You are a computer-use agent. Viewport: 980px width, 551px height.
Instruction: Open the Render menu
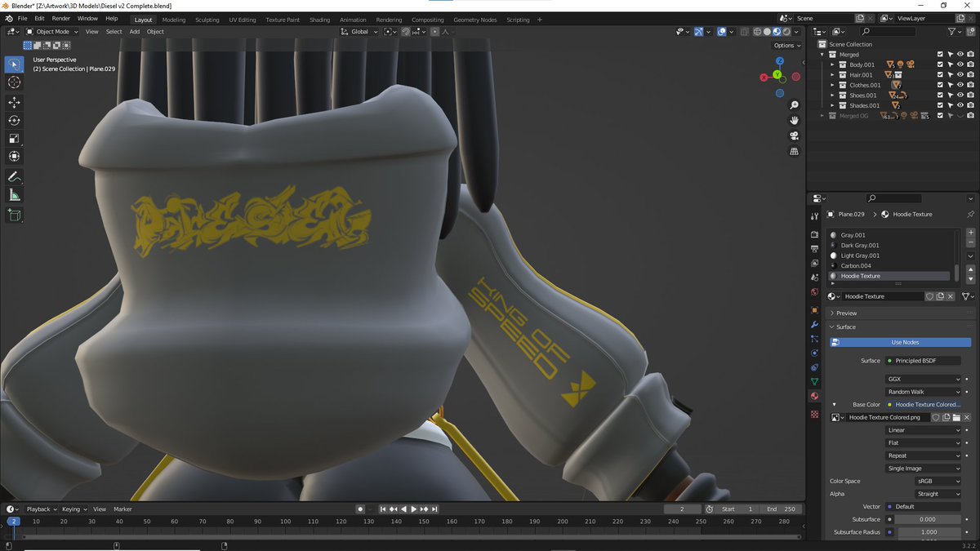pyautogui.click(x=61, y=18)
